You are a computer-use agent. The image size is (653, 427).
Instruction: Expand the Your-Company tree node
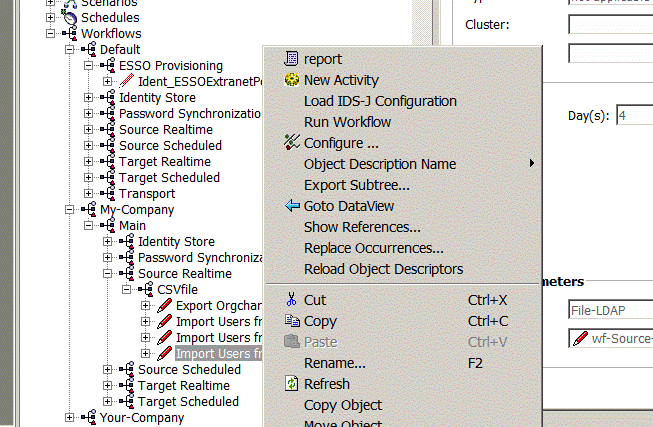click(x=70, y=418)
